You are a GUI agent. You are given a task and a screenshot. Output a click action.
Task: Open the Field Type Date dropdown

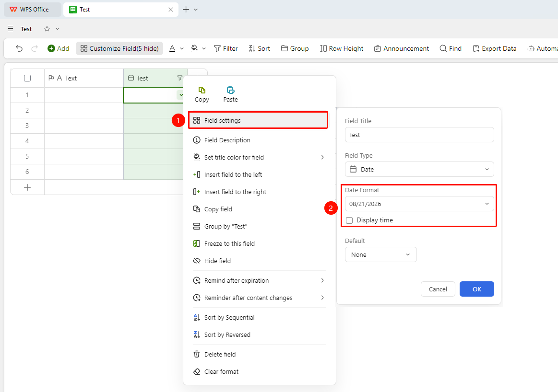419,169
